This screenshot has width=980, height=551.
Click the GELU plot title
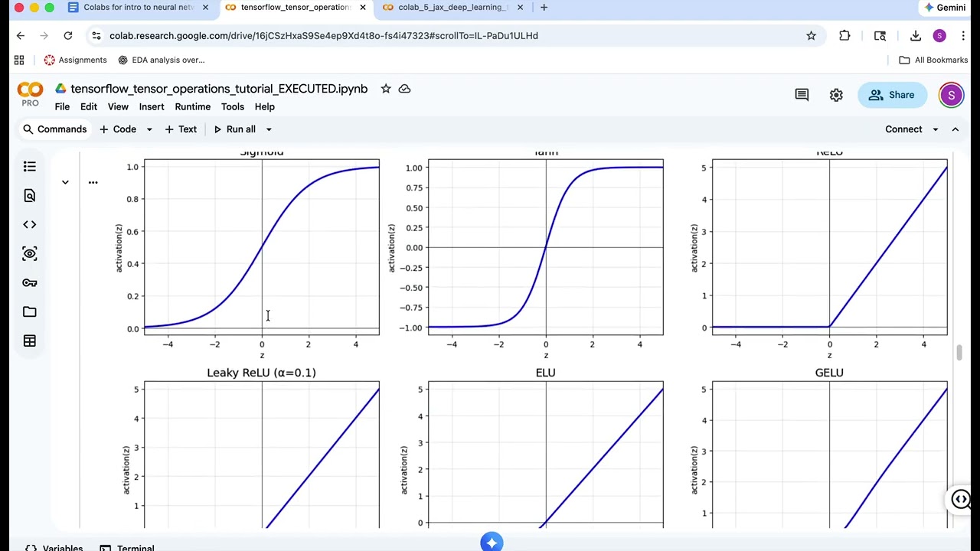pyautogui.click(x=829, y=373)
